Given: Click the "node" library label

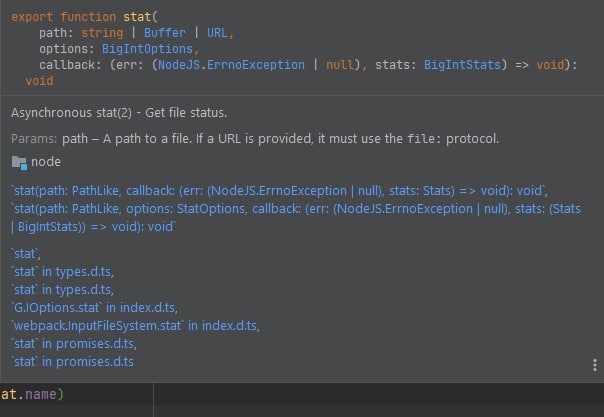Looking at the screenshot, I should click(x=46, y=162).
